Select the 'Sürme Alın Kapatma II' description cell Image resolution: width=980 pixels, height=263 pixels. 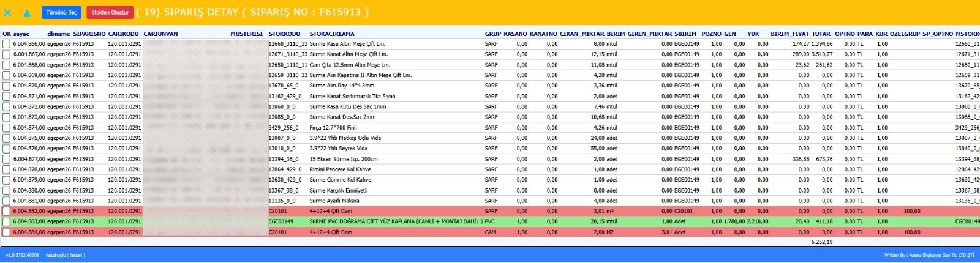coord(361,75)
